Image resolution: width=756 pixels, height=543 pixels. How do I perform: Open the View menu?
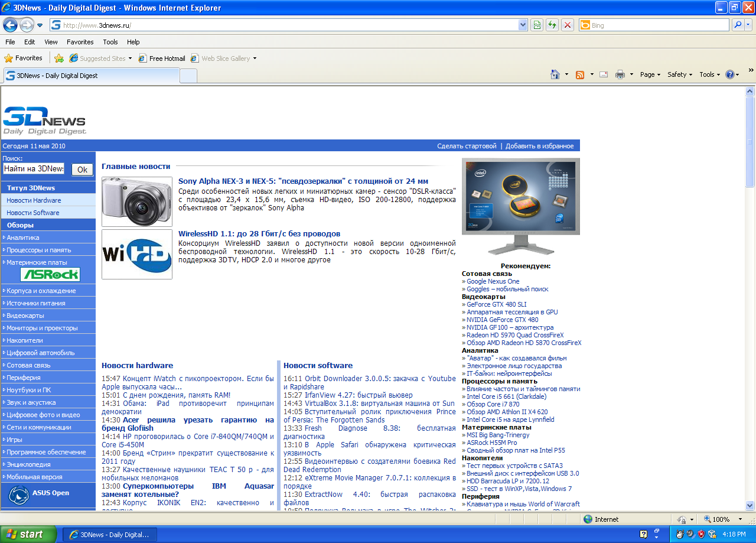pos(51,42)
